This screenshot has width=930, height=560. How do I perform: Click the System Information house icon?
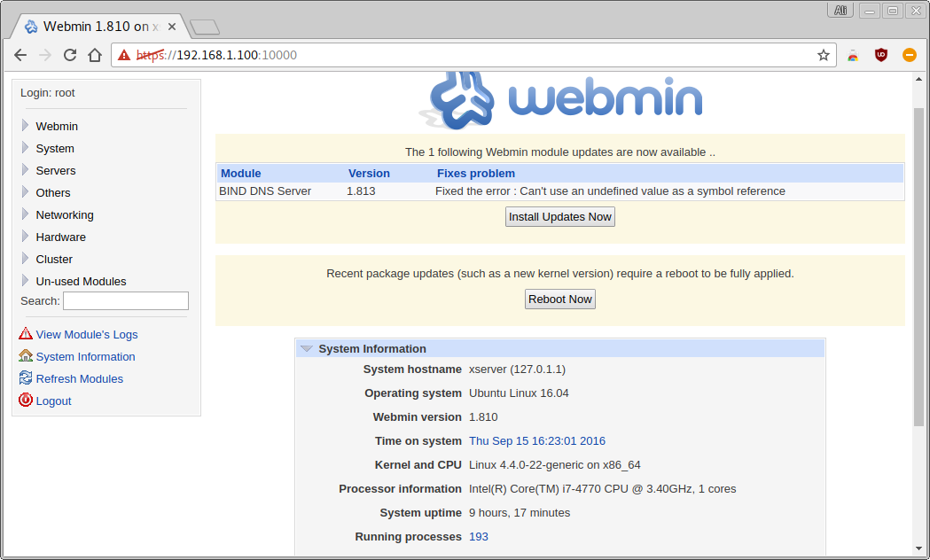coord(26,355)
